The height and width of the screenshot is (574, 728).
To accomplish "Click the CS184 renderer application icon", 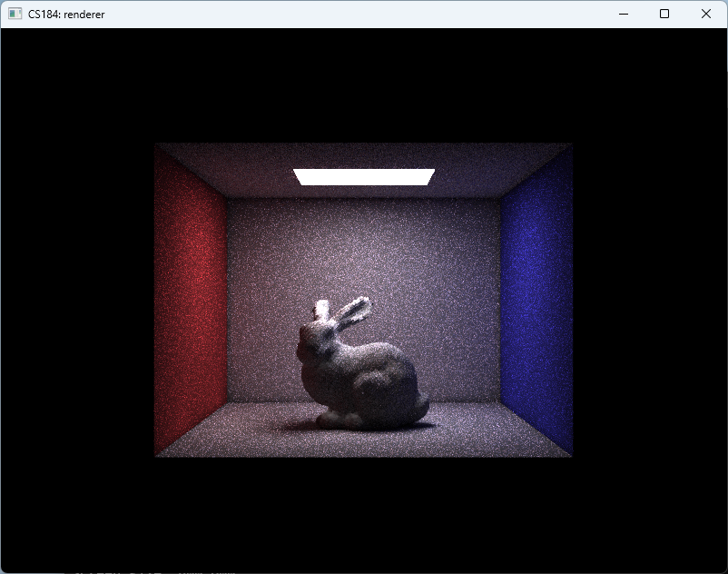I will (x=15, y=14).
